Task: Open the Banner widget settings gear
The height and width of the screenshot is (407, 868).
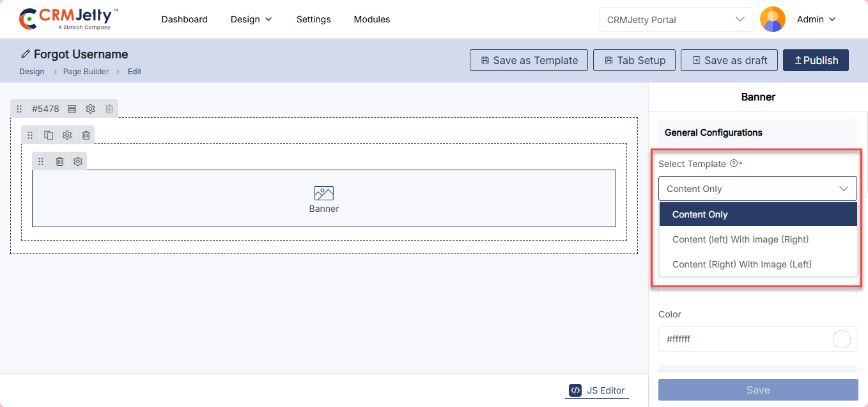Action: click(78, 161)
